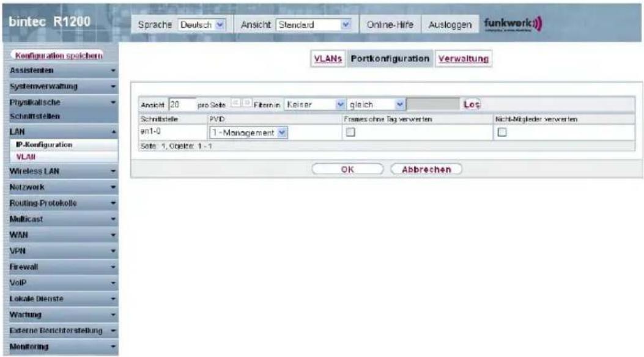Expand the Lokale Dienste menu
The image size is (644, 357).
pos(61,299)
